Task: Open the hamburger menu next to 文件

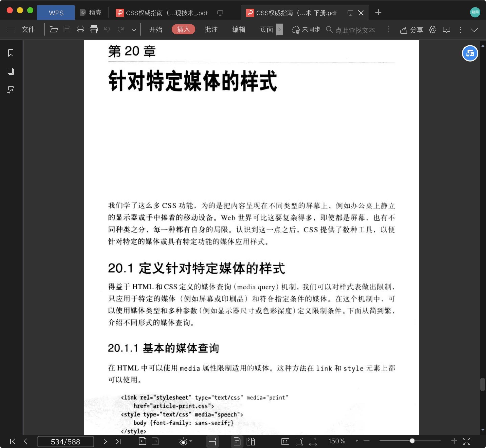Action: 11,29
